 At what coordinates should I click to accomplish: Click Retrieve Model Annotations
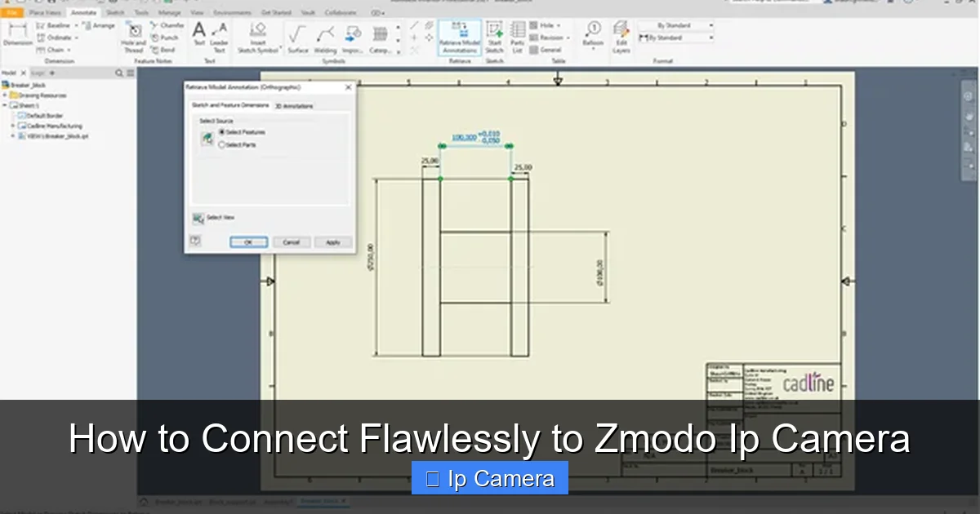[x=460, y=38]
